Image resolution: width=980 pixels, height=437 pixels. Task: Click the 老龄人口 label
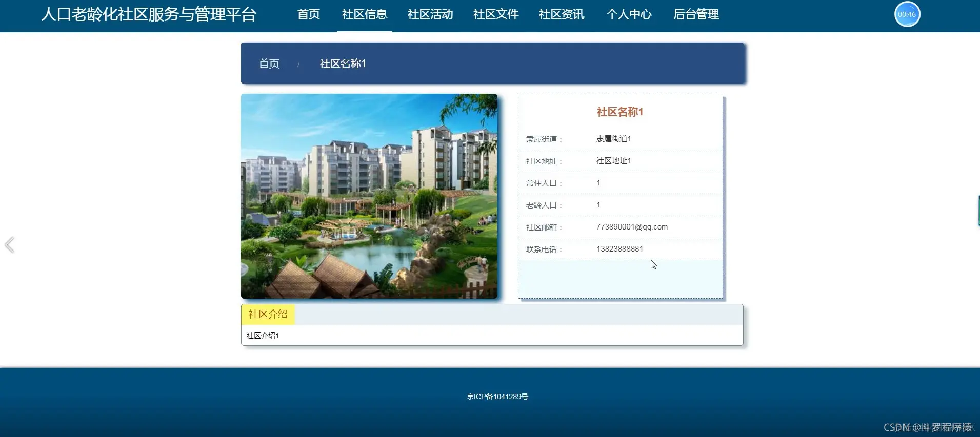[x=544, y=205]
